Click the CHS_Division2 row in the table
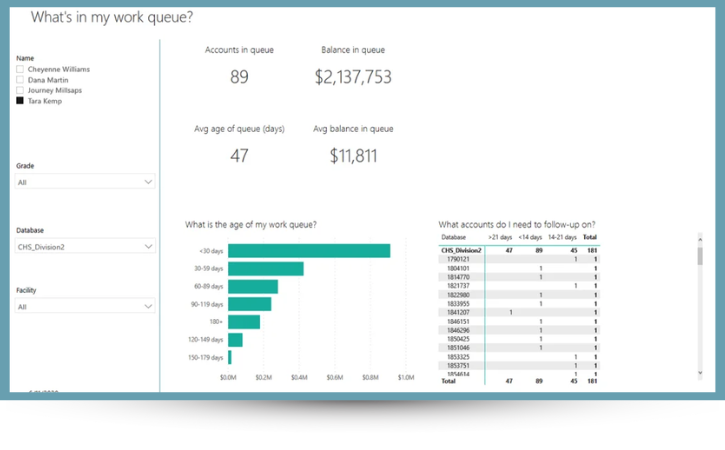This screenshot has width=725, height=450. pyautogui.click(x=461, y=250)
